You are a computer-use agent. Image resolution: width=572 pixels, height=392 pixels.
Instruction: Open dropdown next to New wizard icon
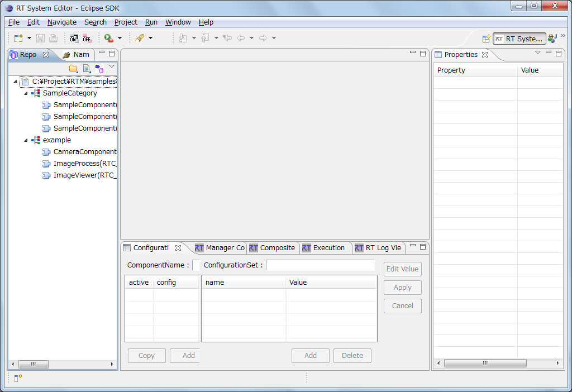pyautogui.click(x=29, y=38)
